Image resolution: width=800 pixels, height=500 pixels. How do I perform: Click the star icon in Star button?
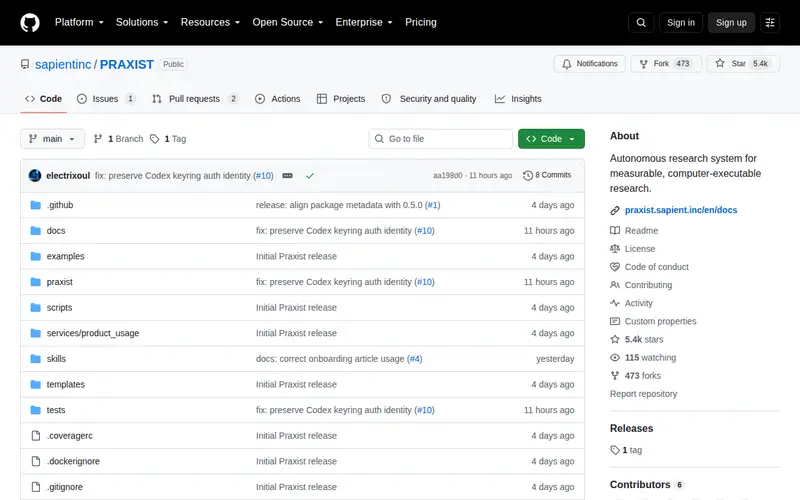pyautogui.click(x=720, y=63)
